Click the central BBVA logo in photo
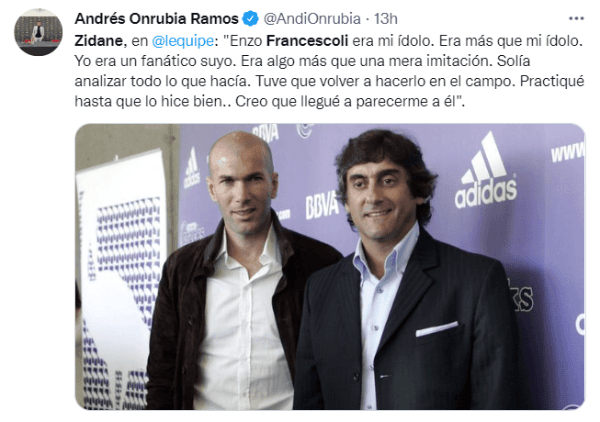Viewport: 600px width, 422px height. 322,205
